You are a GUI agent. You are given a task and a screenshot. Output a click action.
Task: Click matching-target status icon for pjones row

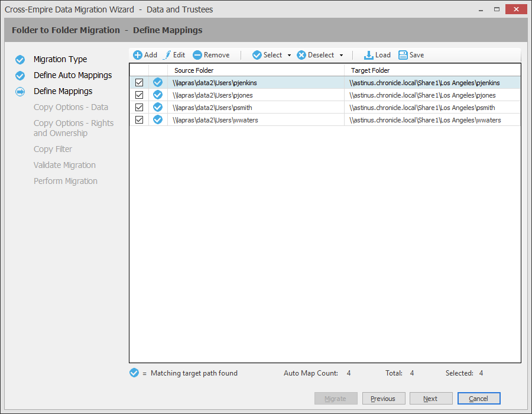[x=158, y=95]
